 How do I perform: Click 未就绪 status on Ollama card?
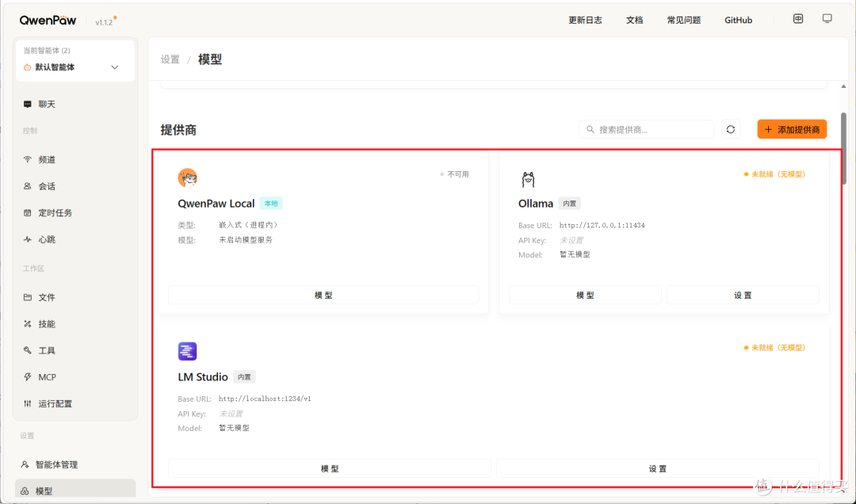coord(774,174)
